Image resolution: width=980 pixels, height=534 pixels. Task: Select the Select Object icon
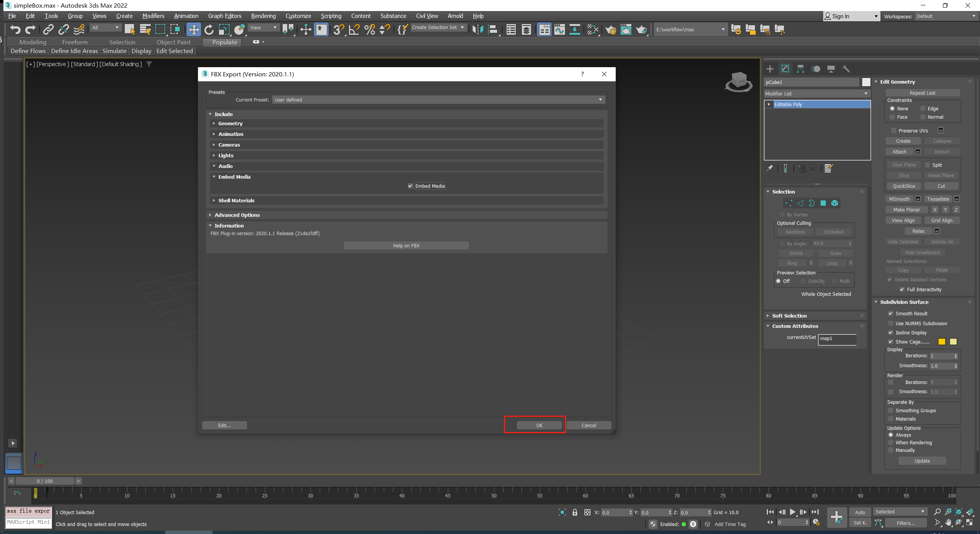tap(129, 30)
